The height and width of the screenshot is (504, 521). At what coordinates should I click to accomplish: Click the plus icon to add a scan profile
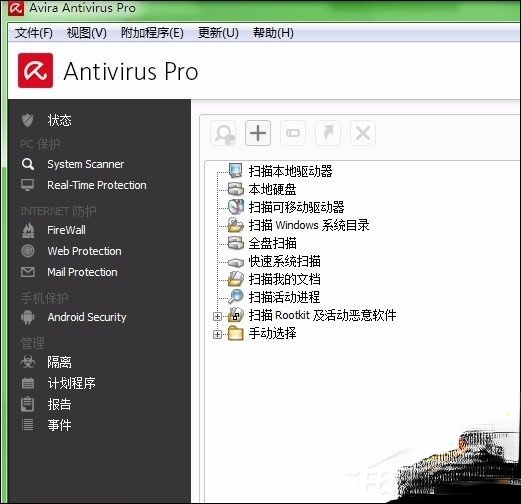[x=258, y=133]
